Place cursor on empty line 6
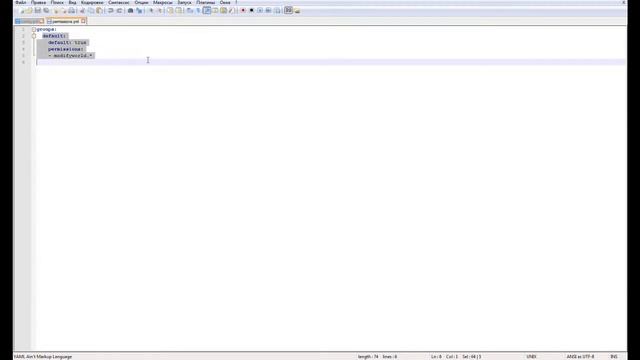 [331, 62]
